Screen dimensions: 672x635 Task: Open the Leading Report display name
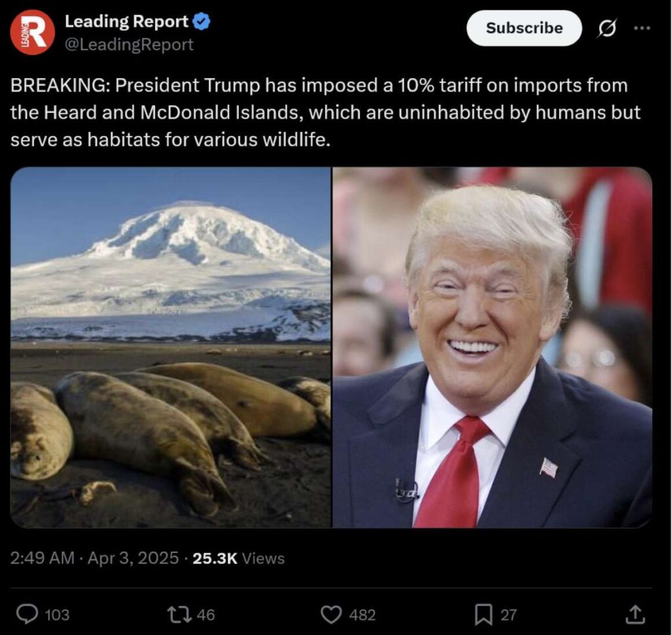coord(127,22)
